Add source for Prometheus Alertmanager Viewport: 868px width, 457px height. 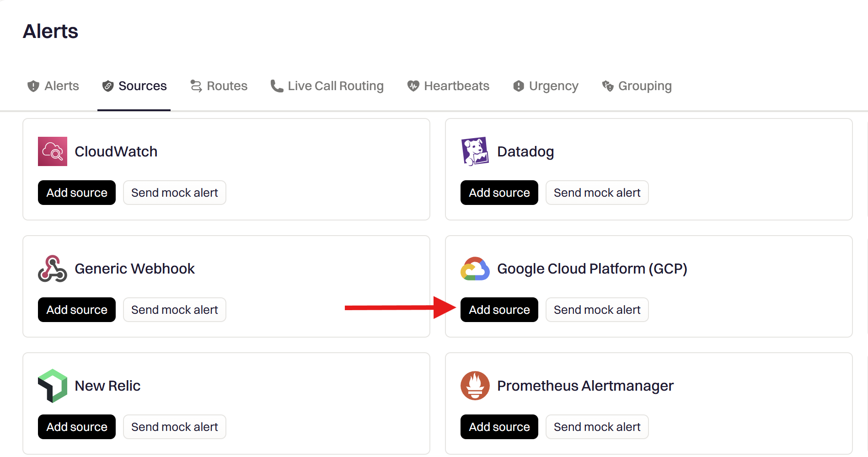[499, 427]
